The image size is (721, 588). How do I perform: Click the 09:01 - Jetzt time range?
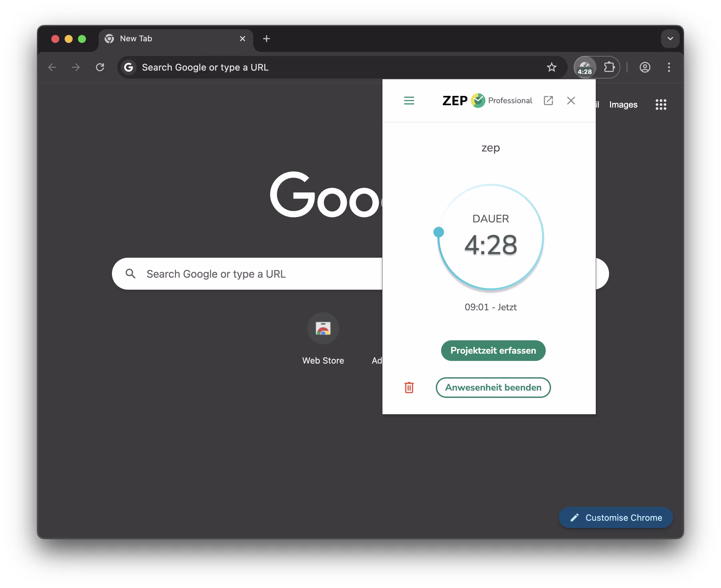(x=490, y=307)
